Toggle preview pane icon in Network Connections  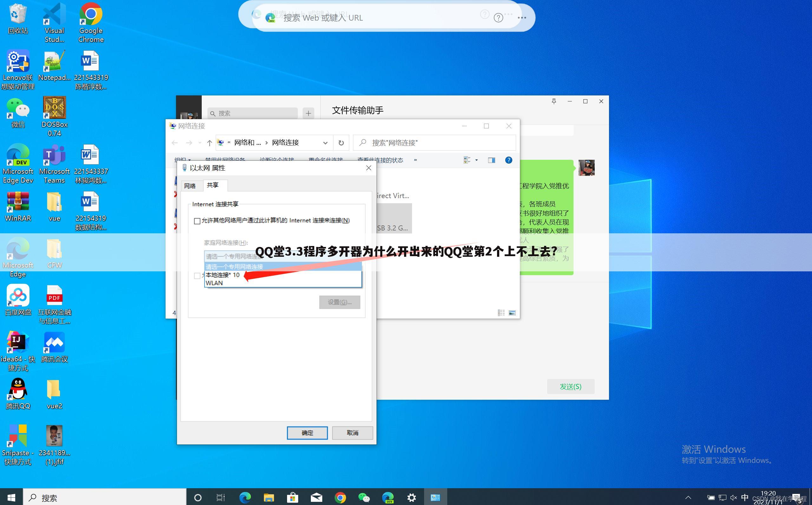(x=491, y=160)
